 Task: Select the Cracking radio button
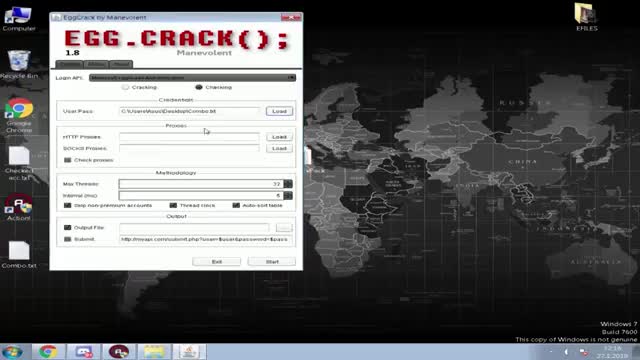point(125,87)
